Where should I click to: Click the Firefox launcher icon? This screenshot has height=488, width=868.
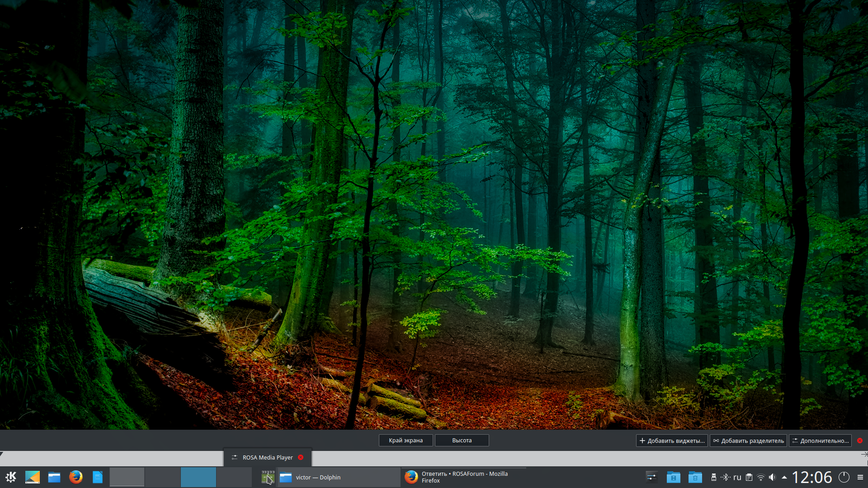(76, 477)
